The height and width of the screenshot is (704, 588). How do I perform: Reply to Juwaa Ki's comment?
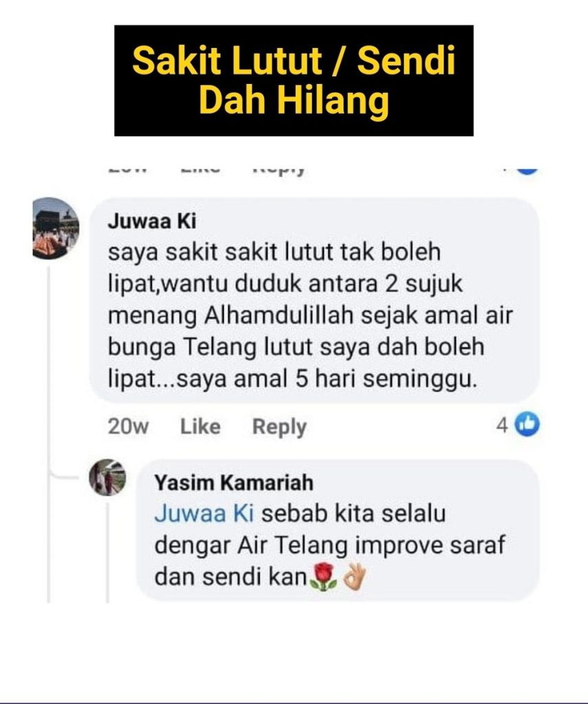pos(279,427)
